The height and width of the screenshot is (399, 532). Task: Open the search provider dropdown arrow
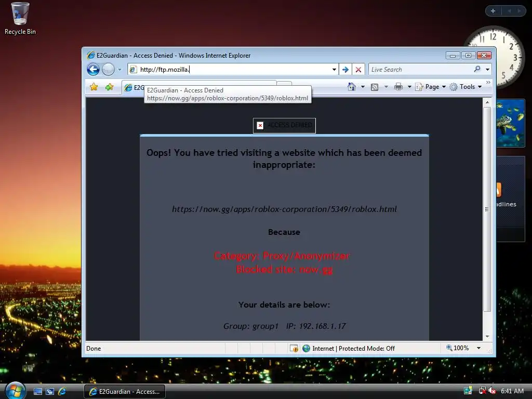point(487,70)
